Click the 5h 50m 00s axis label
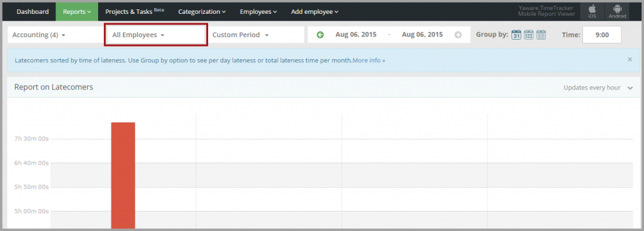 (x=31, y=188)
